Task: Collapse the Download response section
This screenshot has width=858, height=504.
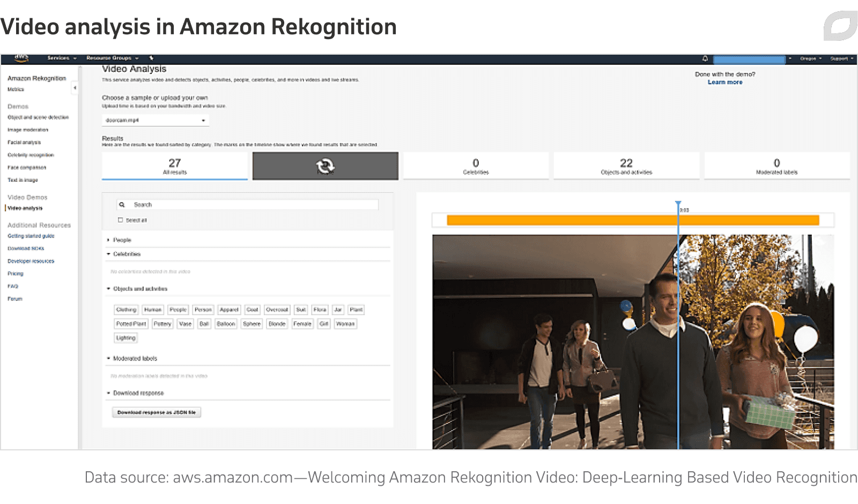Action: pos(135,393)
